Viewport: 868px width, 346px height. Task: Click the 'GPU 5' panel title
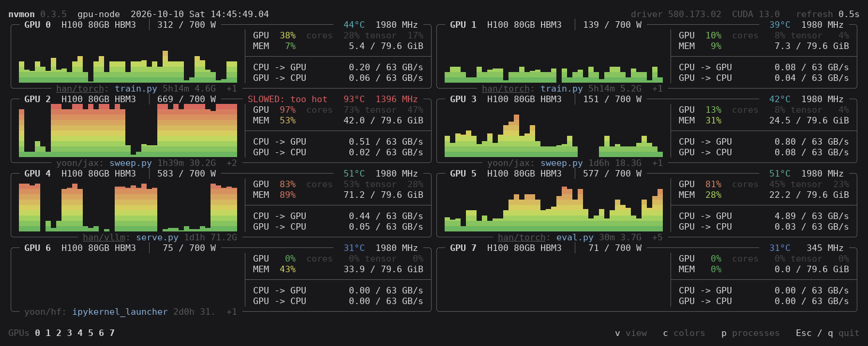(464, 174)
